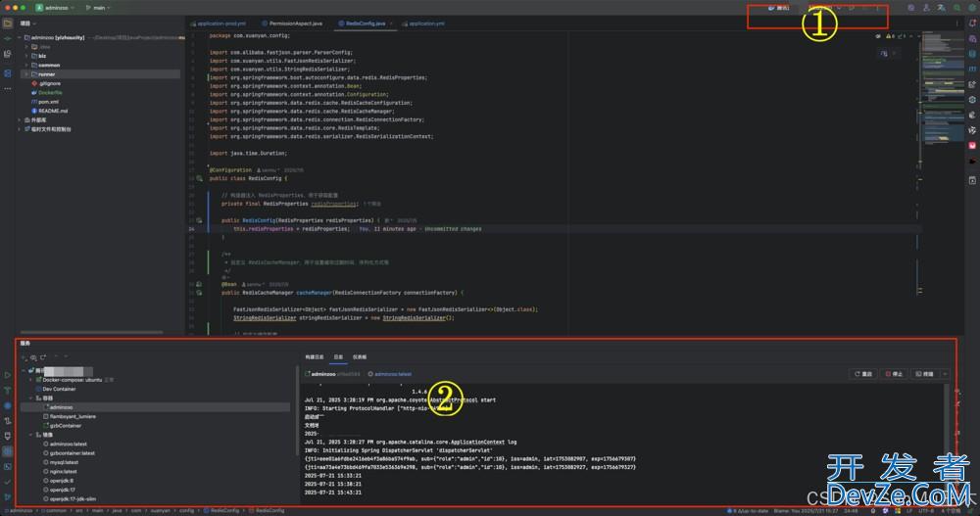Select openjdk:17-jdk-slim image
980x516 pixels.
70,499
